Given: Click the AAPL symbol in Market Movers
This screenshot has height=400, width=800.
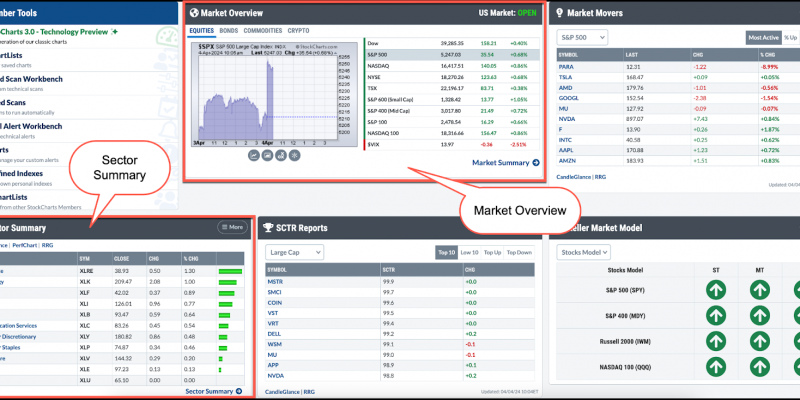Looking at the screenshot, I should coord(566,151).
